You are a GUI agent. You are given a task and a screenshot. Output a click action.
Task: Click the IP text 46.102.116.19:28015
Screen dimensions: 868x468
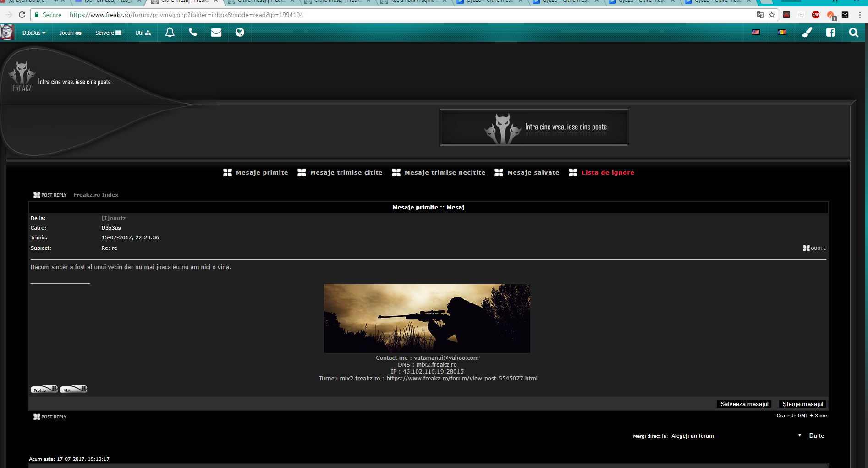[433, 372]
